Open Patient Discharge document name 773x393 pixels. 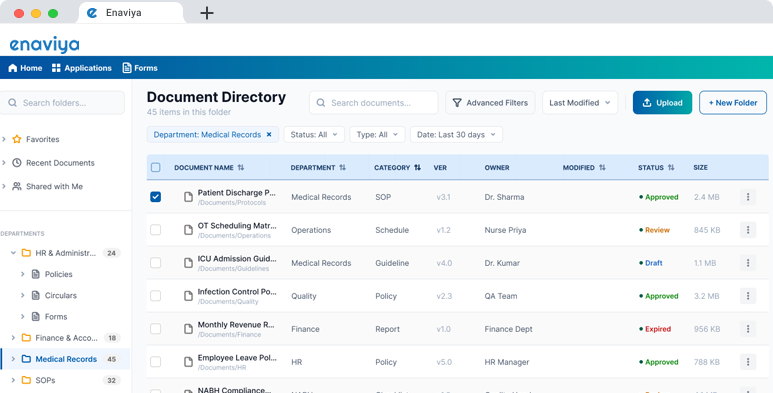(x=237, y=193)
